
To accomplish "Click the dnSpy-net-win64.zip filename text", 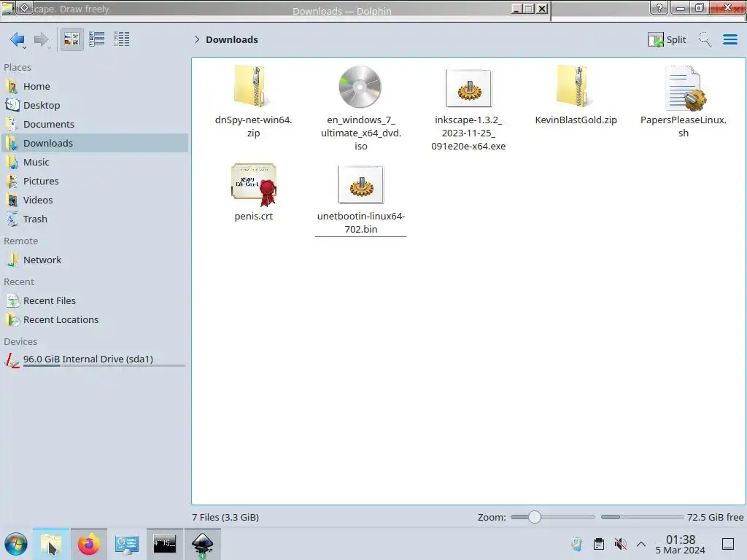I will coord(253,127).
